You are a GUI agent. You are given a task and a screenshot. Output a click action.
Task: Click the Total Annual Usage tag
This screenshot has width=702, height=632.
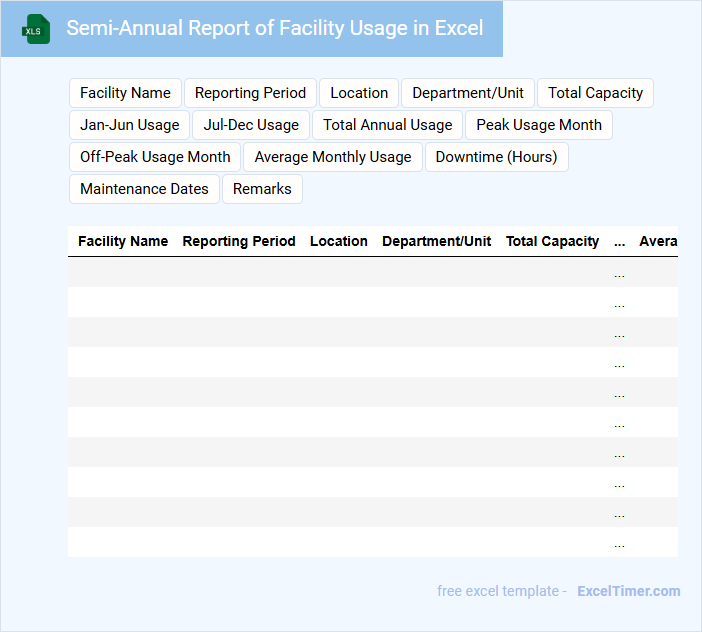click(x=388, y=125)
